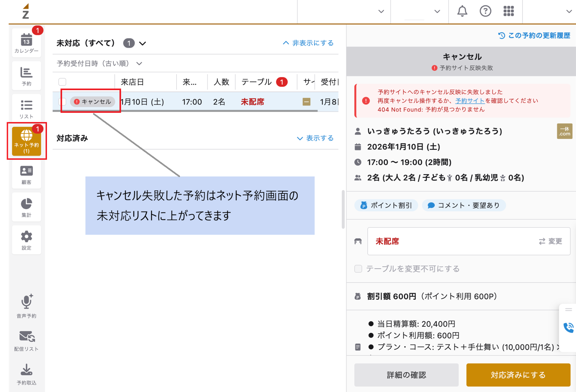The height and width of the screenshot is (392, 576).
Task: Click ポイント利用額: 600円 text
Action: 418,336
